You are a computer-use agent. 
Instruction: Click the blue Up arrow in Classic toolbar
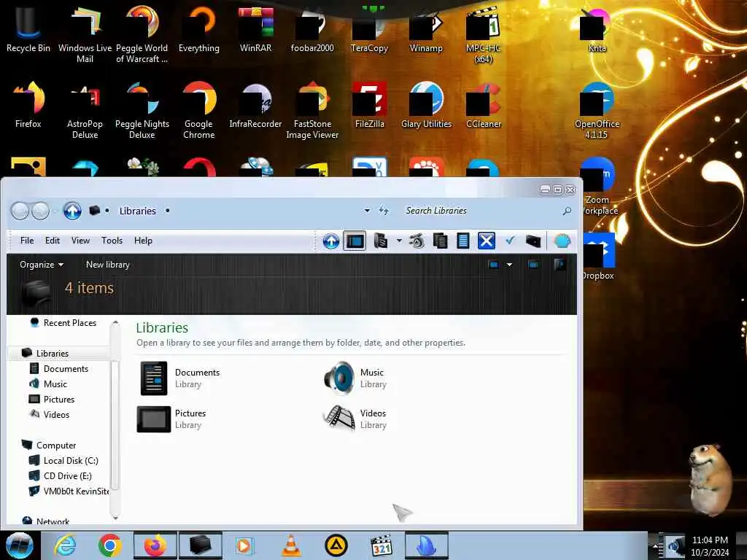coord(331,241)
